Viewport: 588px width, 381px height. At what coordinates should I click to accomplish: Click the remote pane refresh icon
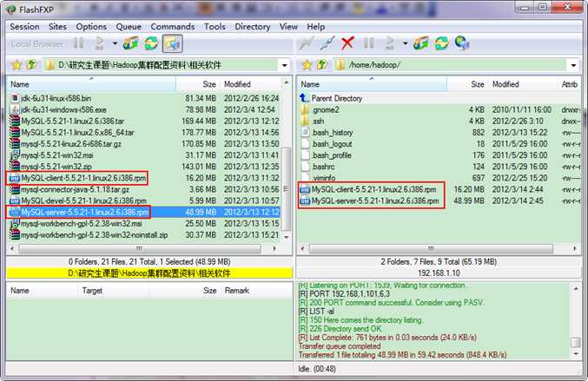[441, 43]
